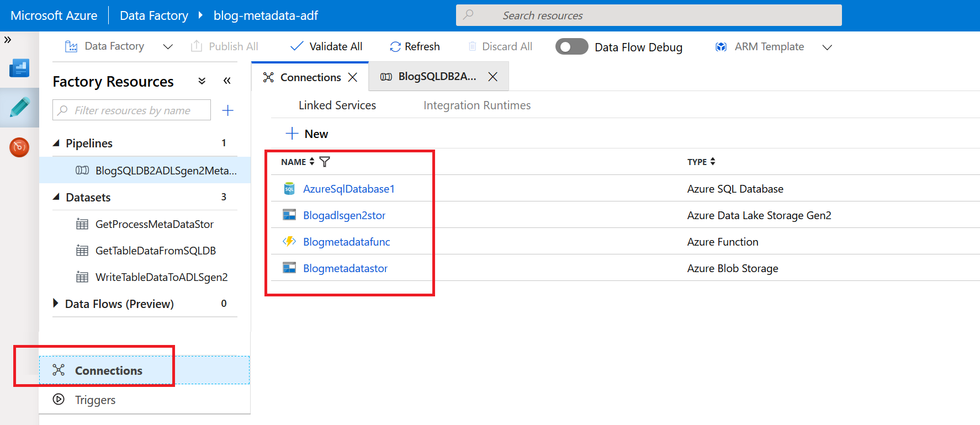Open the GetTableDataFromSQLDB dataset
This screenshot has width=980, height=425.
pos(156,251)
